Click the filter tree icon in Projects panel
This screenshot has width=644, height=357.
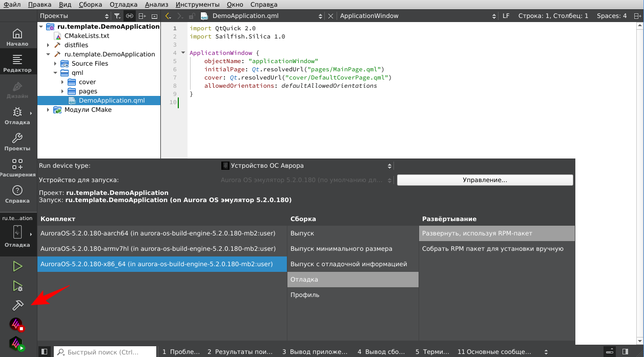(117, 16)
